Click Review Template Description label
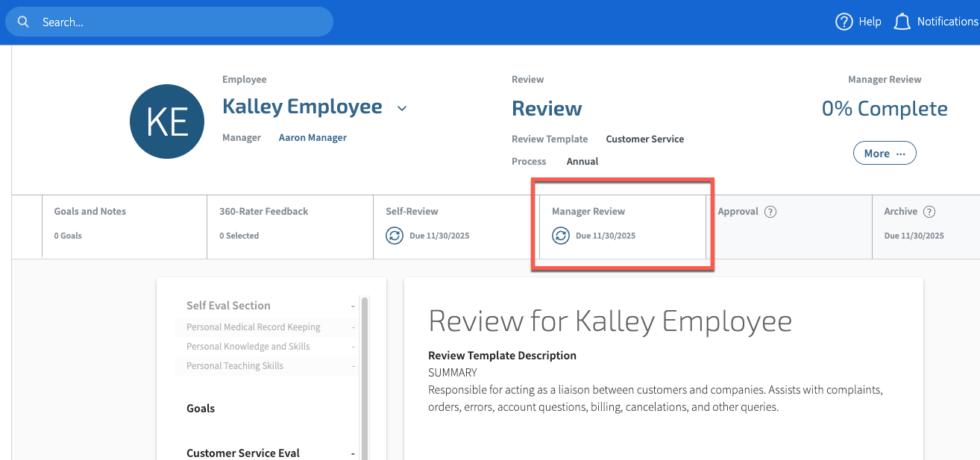The width and height of the screenshot is (980, 460). pyautogui.click(x=502, y=356)
